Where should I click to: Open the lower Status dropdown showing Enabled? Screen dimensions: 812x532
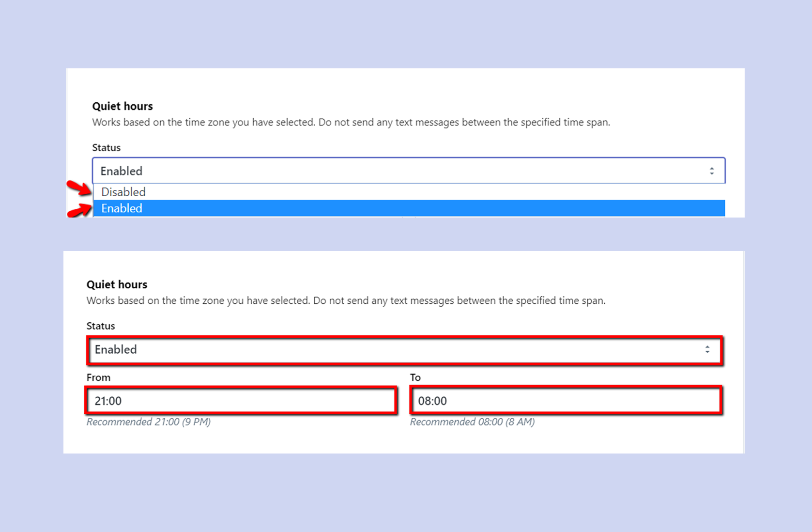coord(405,350)
